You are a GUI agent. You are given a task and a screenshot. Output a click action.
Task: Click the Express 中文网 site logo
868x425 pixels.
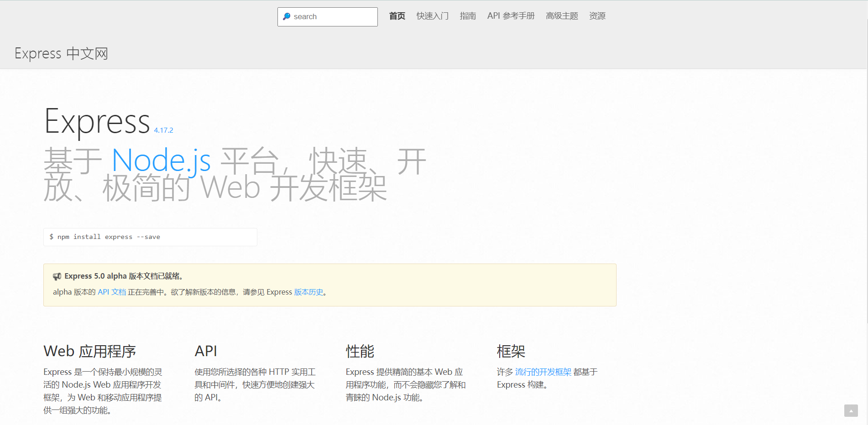[x=61, y=53]
